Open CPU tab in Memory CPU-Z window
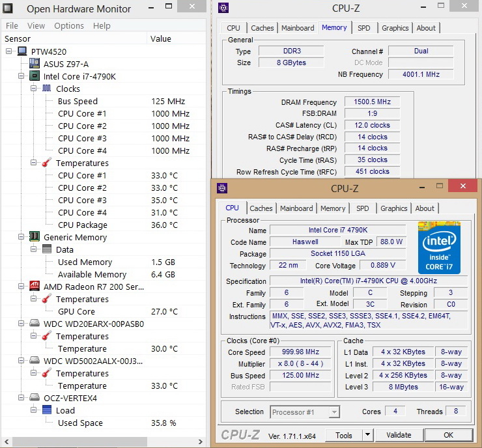Screen dimensions: 482x448 pos(233,28)
